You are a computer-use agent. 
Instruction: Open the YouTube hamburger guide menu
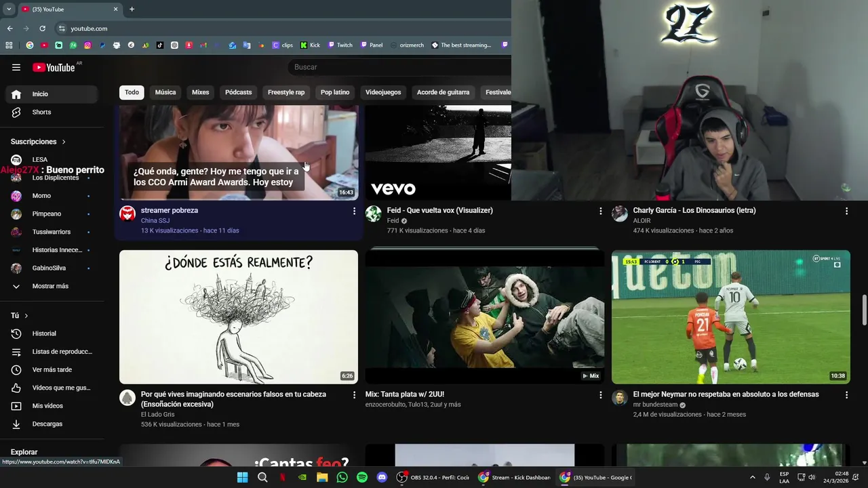click(x=16, y=67)
